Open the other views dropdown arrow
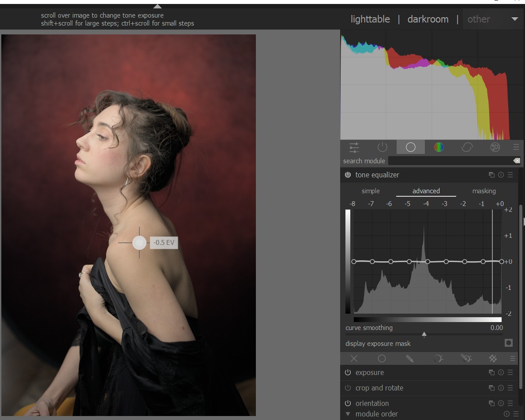This screenshot has width=525, height=420. (515, 19)
